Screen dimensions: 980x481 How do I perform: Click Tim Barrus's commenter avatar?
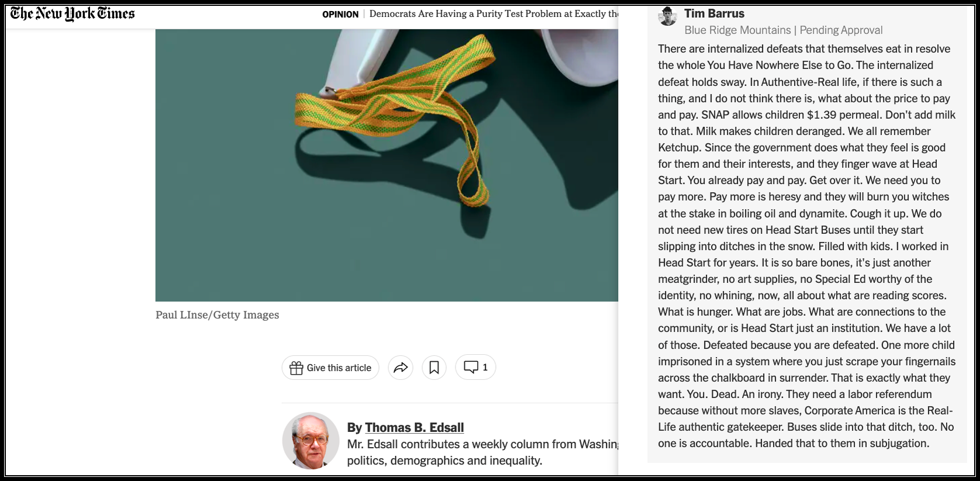click(x=667, y=17)
